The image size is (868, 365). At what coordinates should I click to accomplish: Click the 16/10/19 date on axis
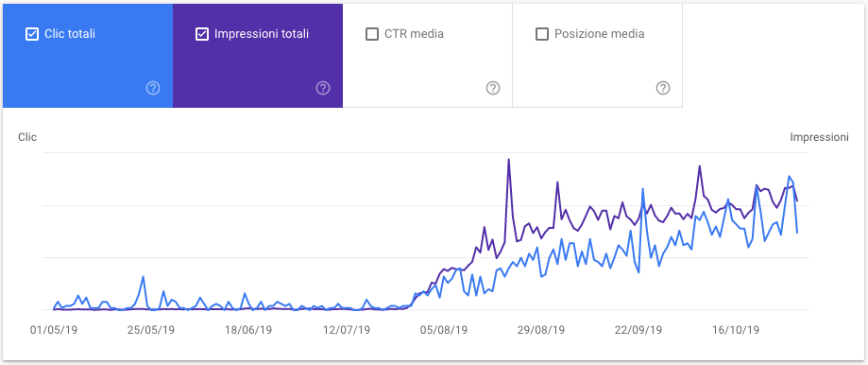(x=736, y=330)
